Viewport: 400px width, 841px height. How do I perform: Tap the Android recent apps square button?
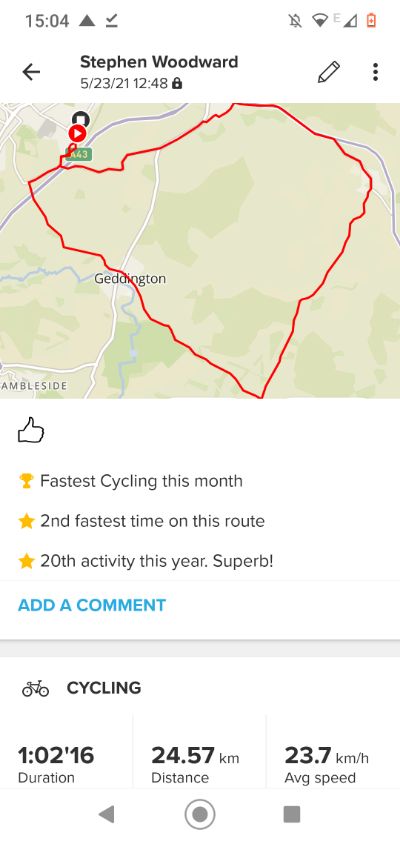(x=292, y=815)
